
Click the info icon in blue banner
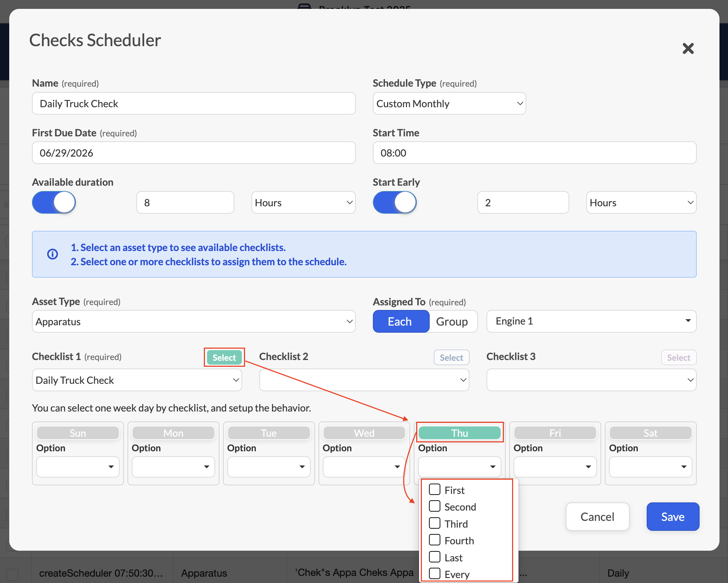point(53,254)
